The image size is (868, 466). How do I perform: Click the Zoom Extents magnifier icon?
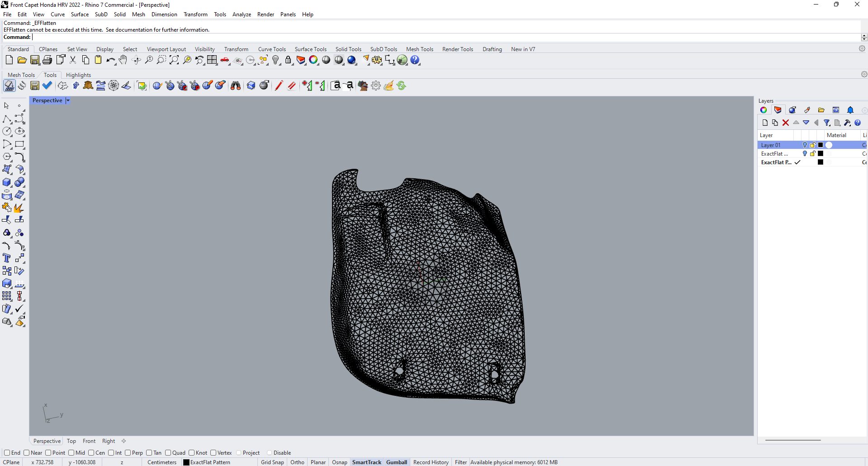pos(174,60)
